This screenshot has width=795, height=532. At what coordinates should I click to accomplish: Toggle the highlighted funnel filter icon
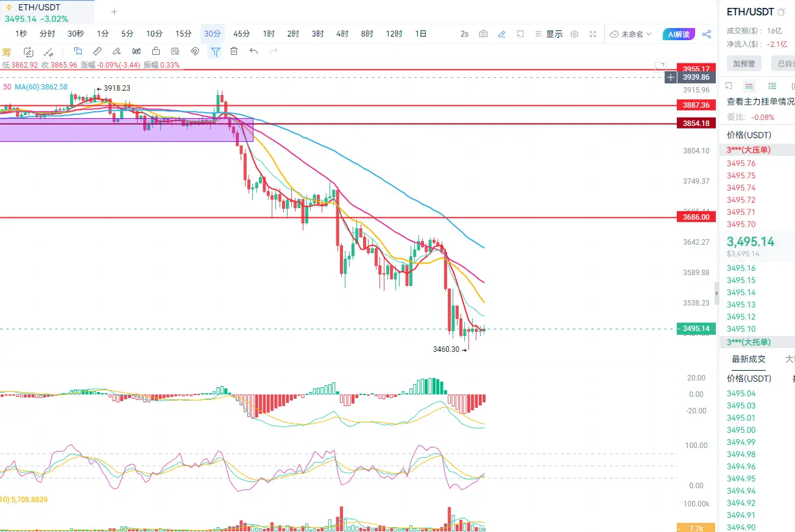(215, 52)
